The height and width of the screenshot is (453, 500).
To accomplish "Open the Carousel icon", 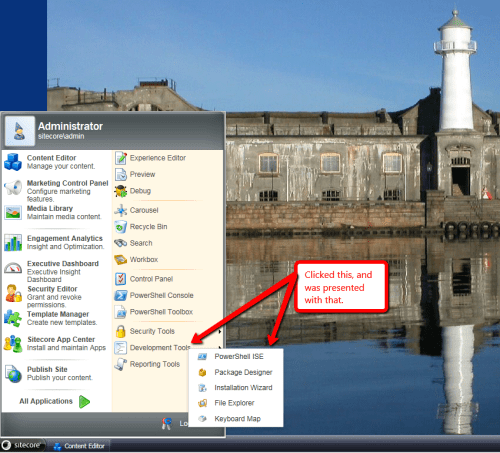I will click(x=121, y=210).
